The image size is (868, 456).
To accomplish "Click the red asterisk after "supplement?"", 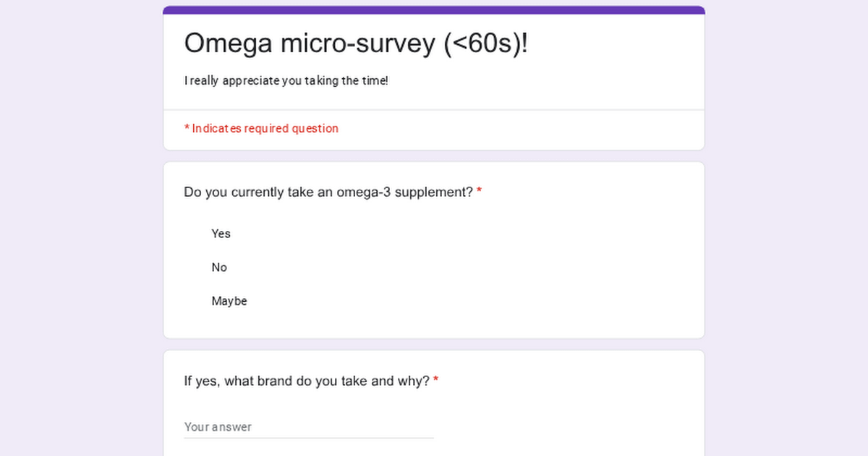I will pyautogui.click(x=480, y=193).
